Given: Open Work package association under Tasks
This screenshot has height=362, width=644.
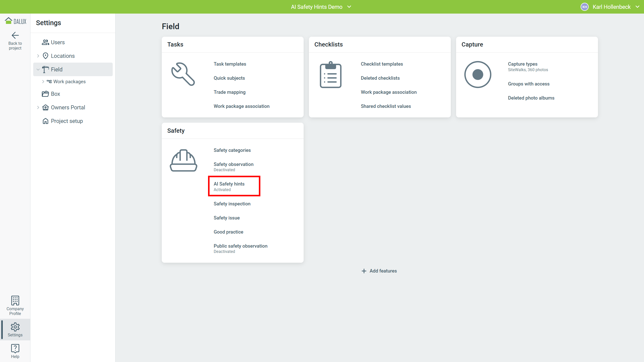Looking at the screenshot, I should (242, 106).
